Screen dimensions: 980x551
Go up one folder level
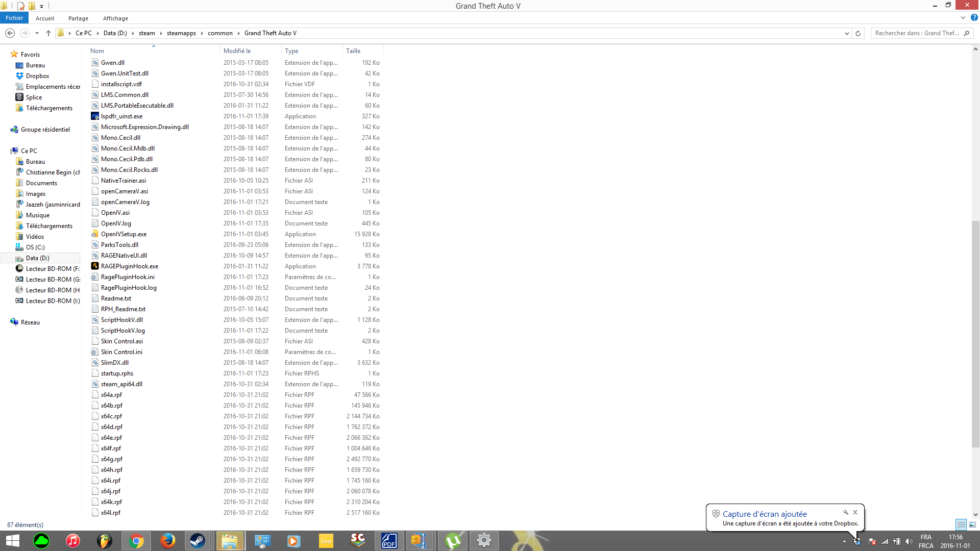pos(48,33)
